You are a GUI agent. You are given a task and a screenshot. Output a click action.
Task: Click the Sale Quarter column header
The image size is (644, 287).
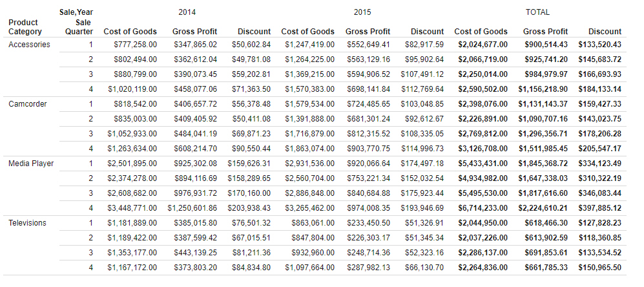(x=78, y=27)
